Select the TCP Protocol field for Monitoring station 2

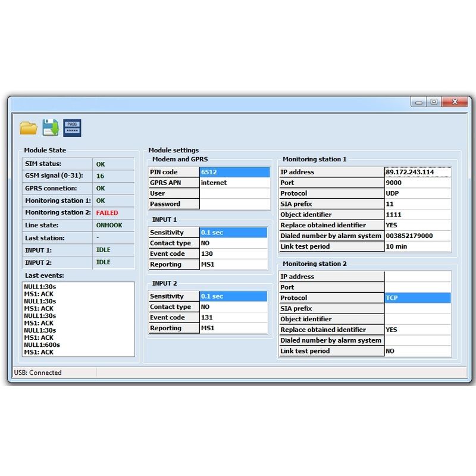point(416,297)
